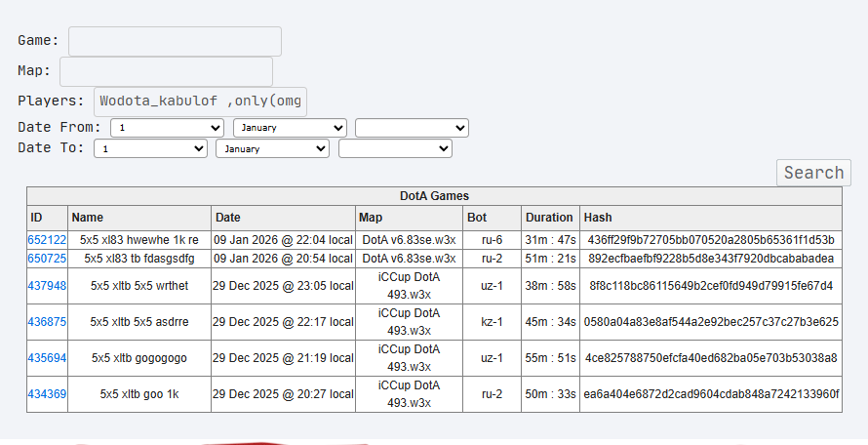Screen dimensions: 868x445
Task: Follow the 437948 game link
Action: coord(47,286)
